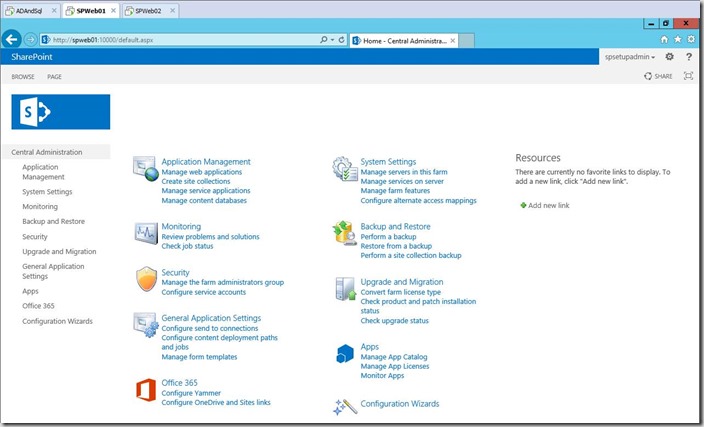
Task: Click the General Application Settings icon
Action: tap(145, 324)
